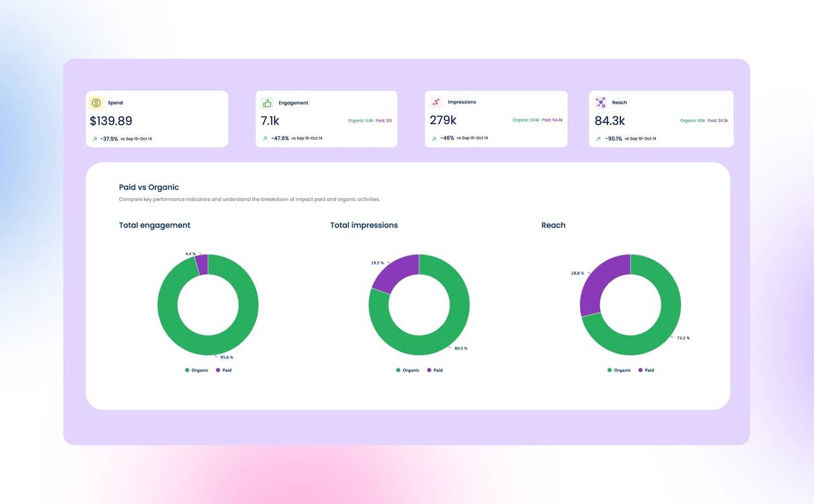Click the Total engagement chart title

(x=154, y=226)
